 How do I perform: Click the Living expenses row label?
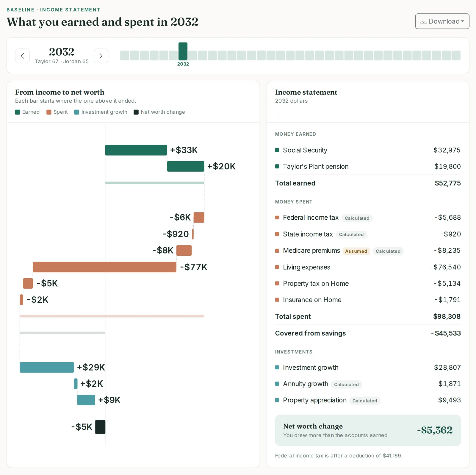(x=306, y=267)
